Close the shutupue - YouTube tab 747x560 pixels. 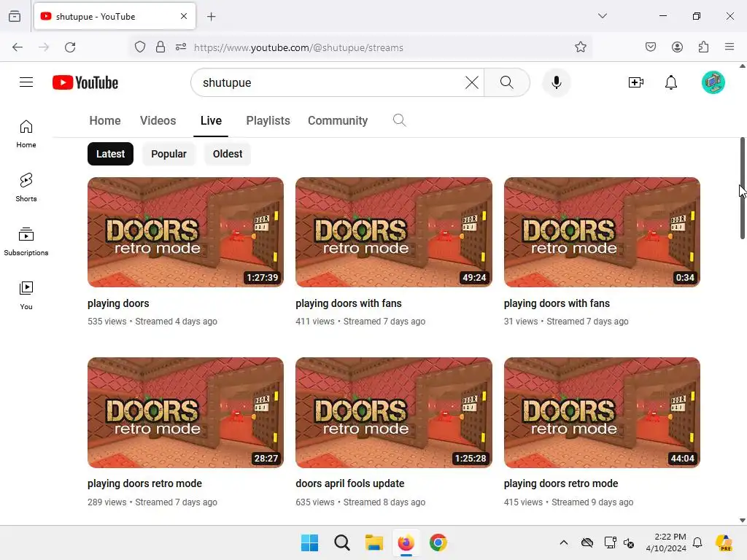[x=184, y=16]
